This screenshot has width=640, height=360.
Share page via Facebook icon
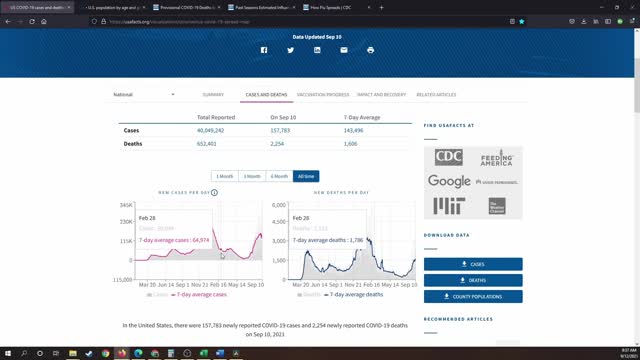tap(264, 50)
